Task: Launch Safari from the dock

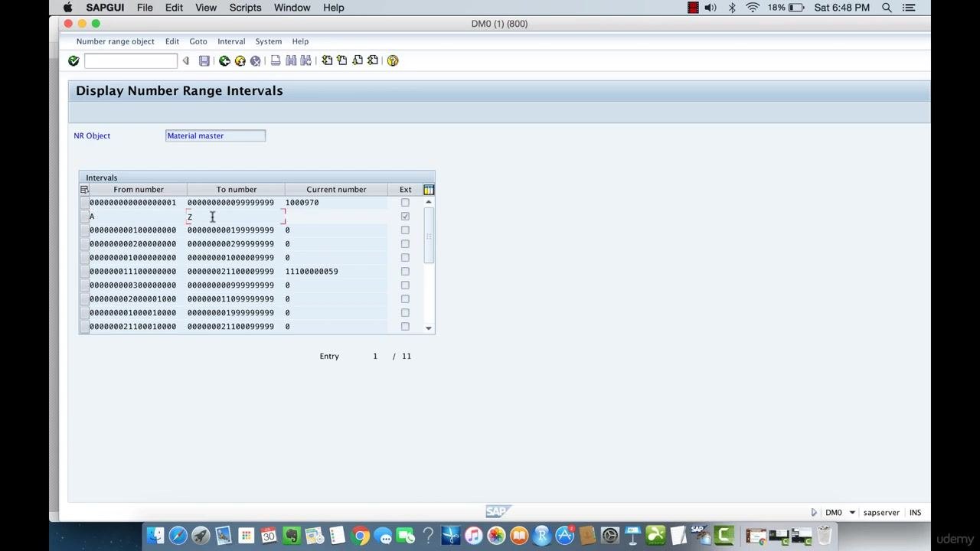Action: [178, 535]
